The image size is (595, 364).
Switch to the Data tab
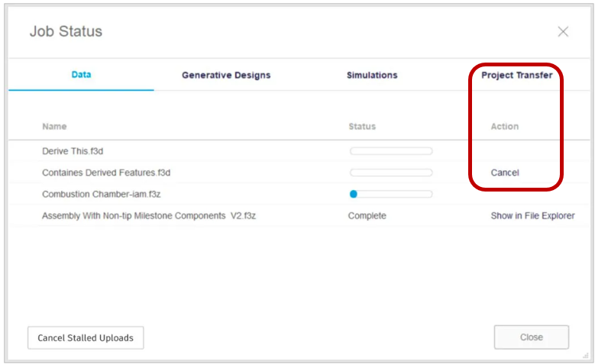point(81,75)
